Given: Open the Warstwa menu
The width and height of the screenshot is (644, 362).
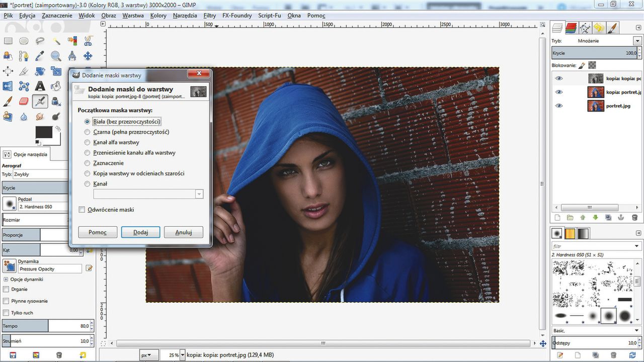Looking at the screenshot, I should (x=133, y=16).
